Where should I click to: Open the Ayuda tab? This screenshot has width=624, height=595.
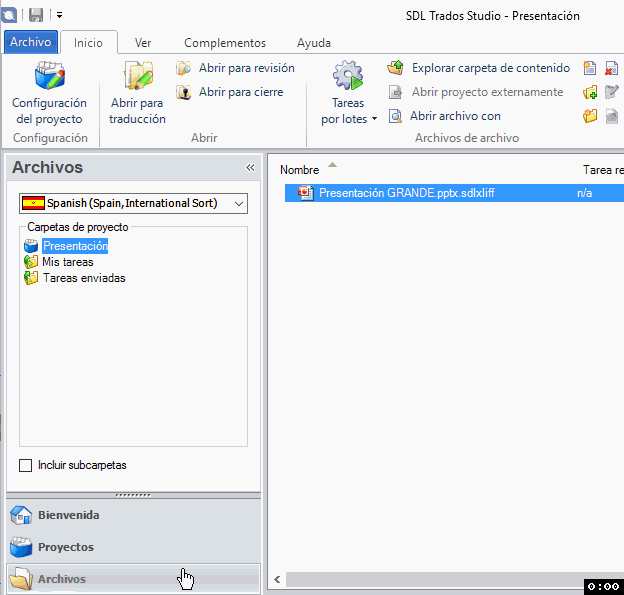(314, 43)
